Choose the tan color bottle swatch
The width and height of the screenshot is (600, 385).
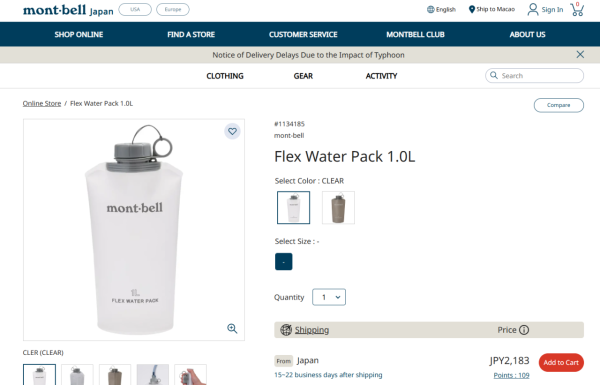click(338, 207)
